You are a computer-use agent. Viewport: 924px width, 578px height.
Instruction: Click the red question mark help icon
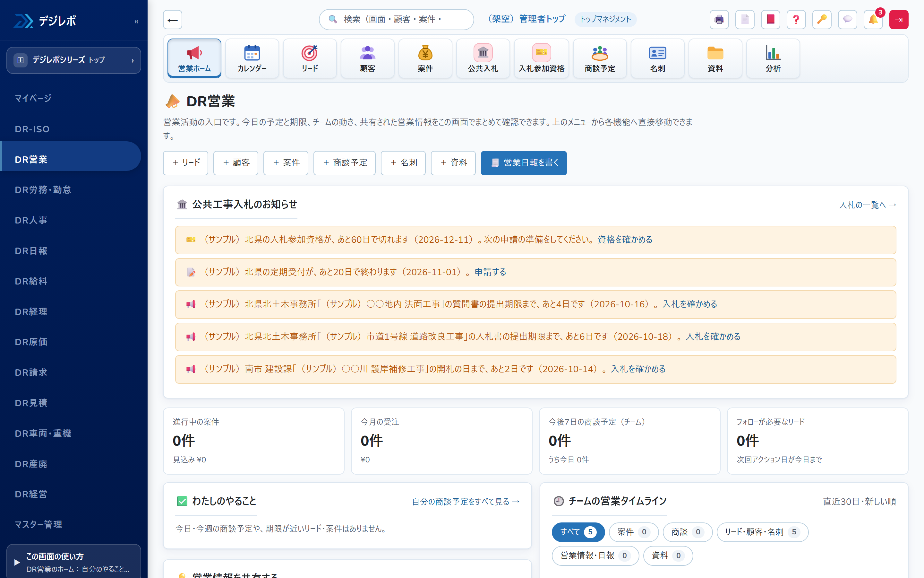[x=797, y=20]
